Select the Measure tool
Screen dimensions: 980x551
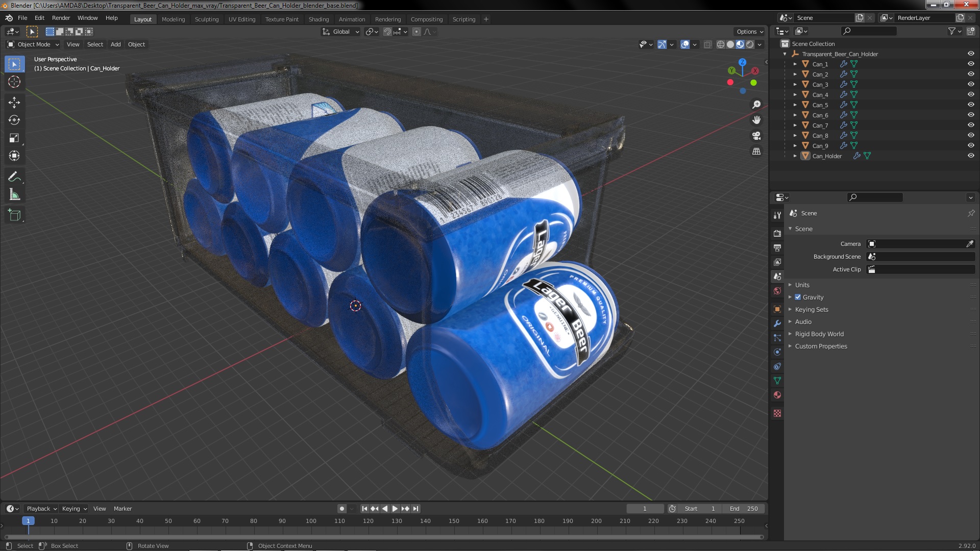point(14,195)
